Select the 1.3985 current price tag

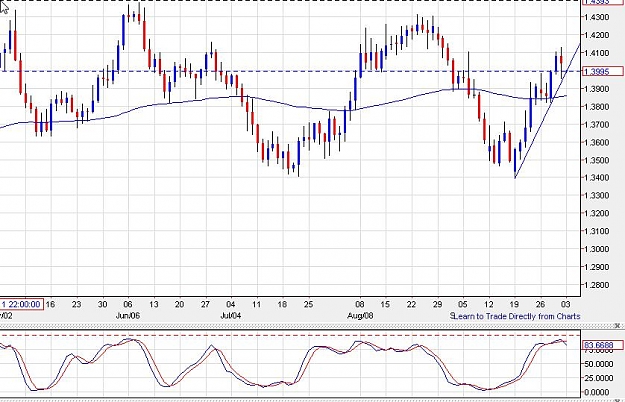pyautogui.click(x=602, y=72)
